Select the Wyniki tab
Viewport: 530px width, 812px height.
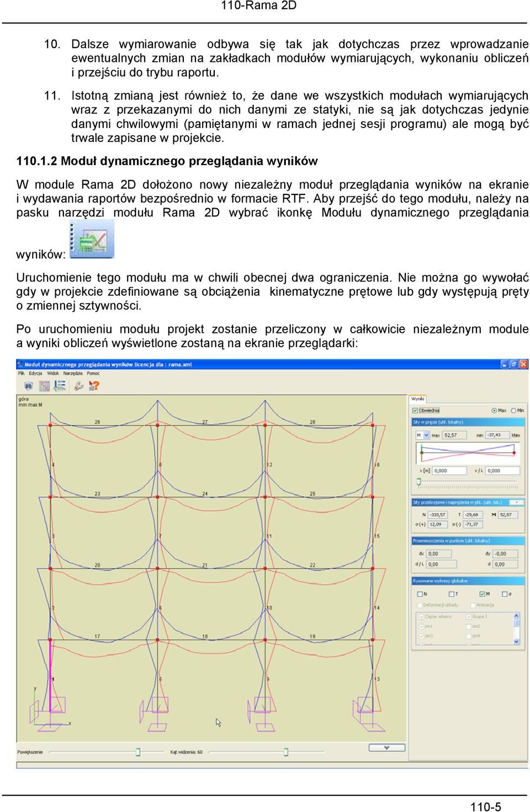(x=418, y=399)
